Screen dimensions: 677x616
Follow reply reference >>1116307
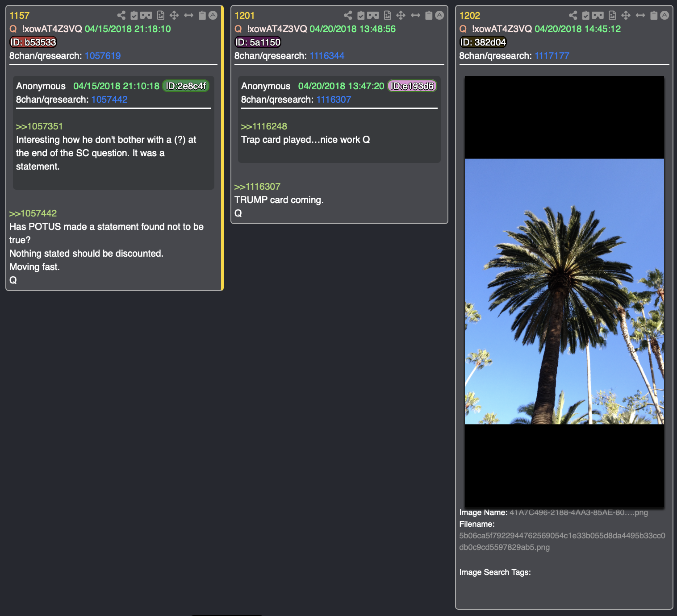[x=257, y=187]
